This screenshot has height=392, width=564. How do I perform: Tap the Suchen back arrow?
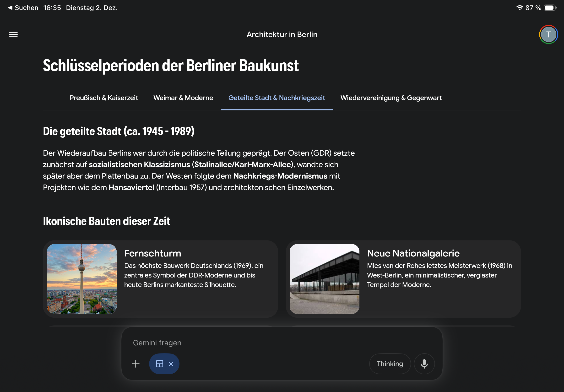click(x=10, y=8)
